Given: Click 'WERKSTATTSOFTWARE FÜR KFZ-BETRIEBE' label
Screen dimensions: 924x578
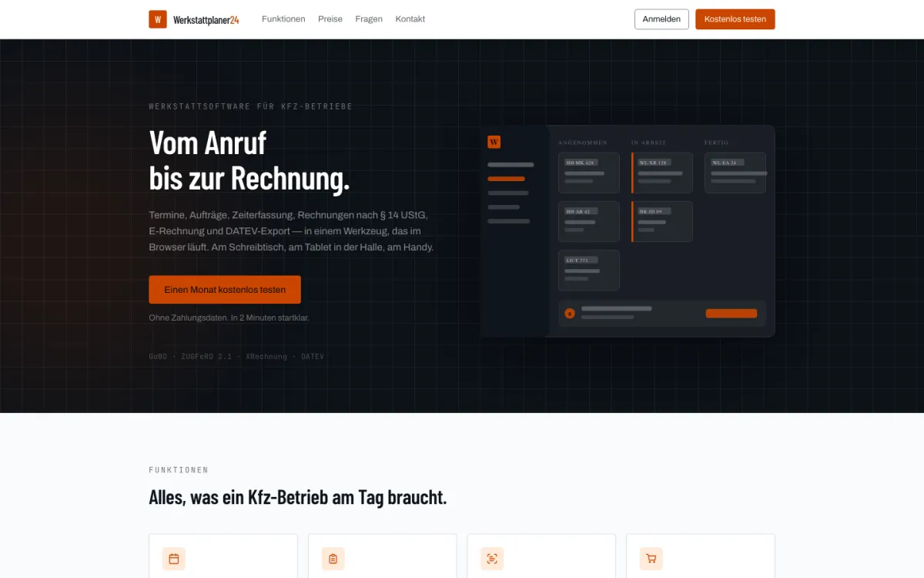Looking at the screenshot, I should pyautogui.click(x=251, y=106).
